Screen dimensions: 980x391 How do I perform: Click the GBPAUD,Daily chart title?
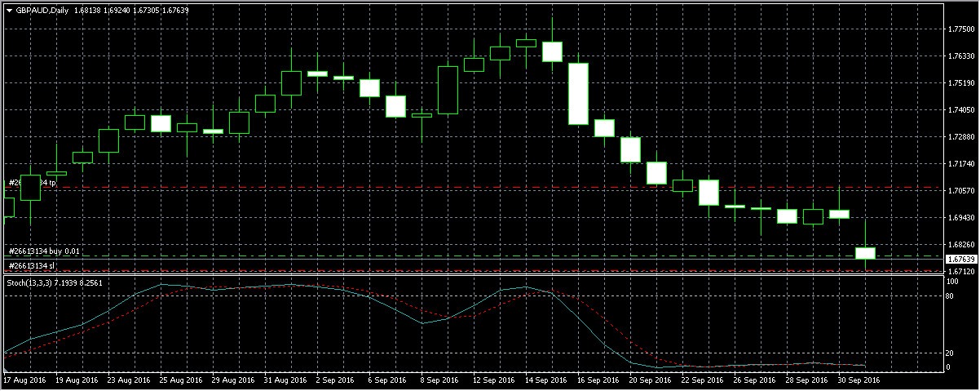click(42, 10)
